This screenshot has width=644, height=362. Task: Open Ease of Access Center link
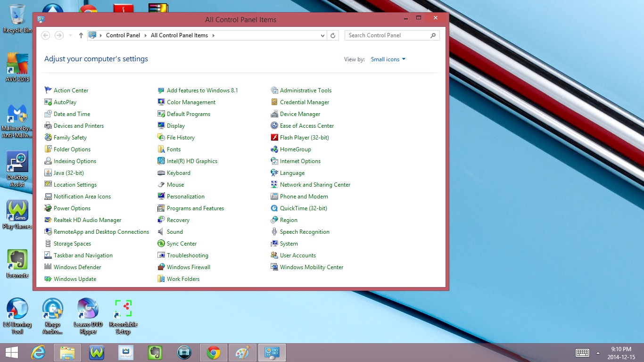[x=306, y=125]
